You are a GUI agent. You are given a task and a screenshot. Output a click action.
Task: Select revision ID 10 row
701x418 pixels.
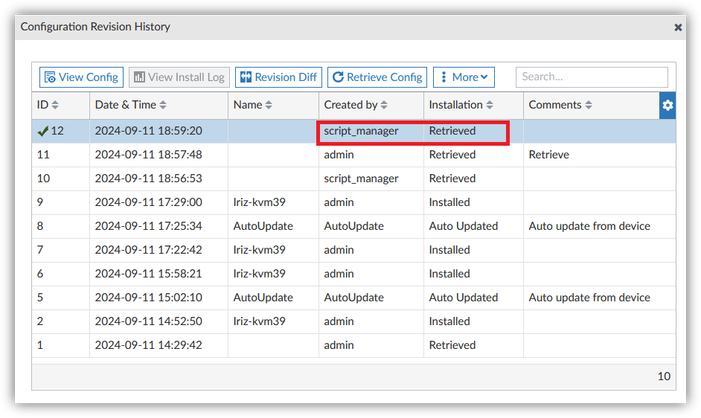point(353,178)
